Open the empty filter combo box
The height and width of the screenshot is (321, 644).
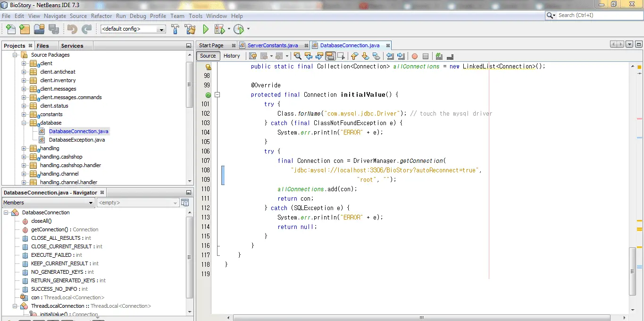point(138,203)
